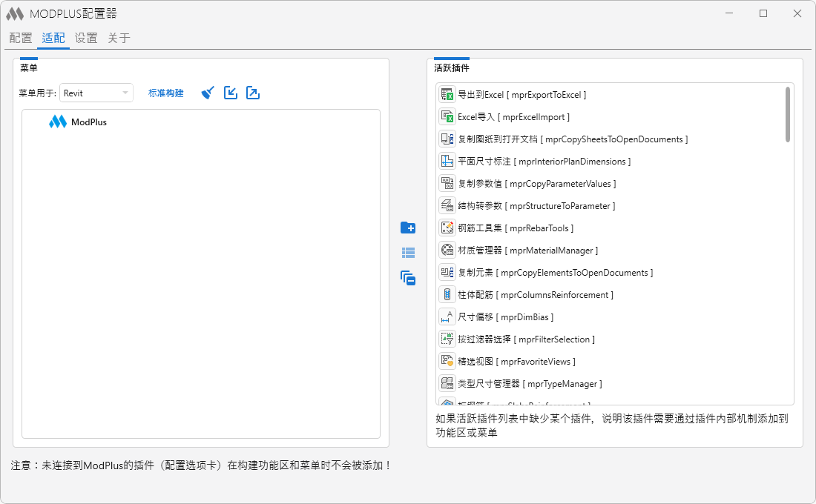Viewport: 816px width, 504px height.
Task: Open the 菜单用于 Revit dropdown
Action: pos(96,93)
